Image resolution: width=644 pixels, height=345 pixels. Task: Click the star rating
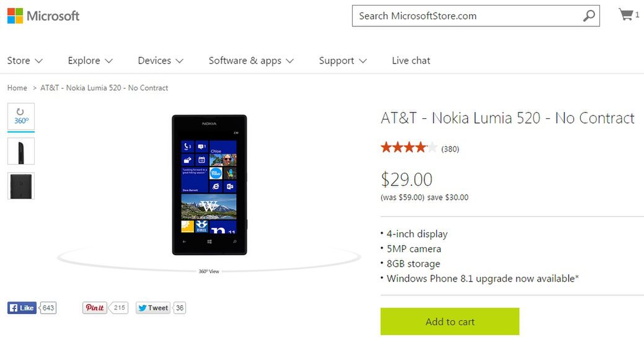coord(408,147)
